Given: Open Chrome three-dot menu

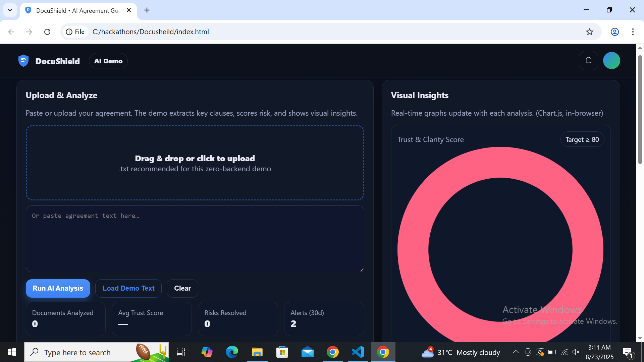Looking at the screenshot, I should [x=633, y=32].
